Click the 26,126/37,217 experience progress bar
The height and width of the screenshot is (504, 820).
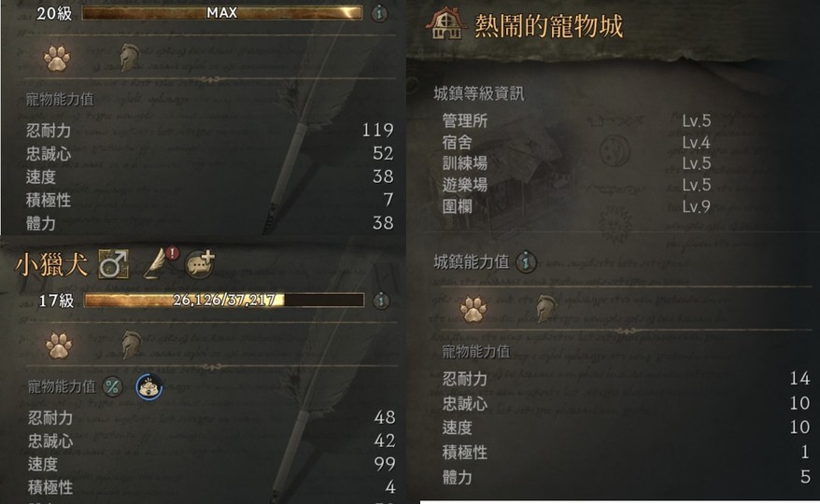(224, 301)
